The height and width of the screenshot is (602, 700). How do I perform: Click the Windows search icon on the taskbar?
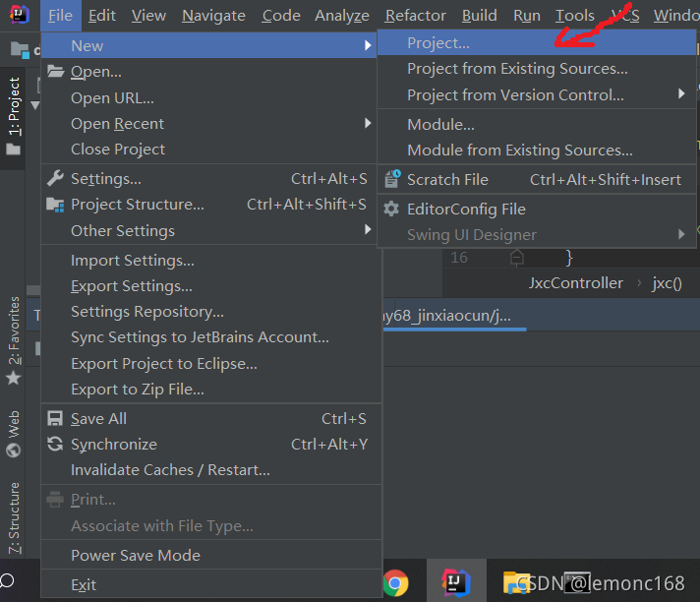[6, 581]
